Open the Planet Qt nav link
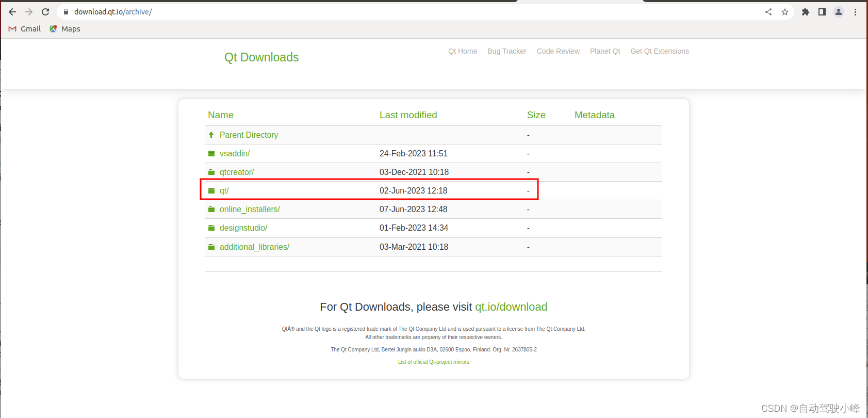The height and width of the screenshot is (418, 868). (605, 51)
